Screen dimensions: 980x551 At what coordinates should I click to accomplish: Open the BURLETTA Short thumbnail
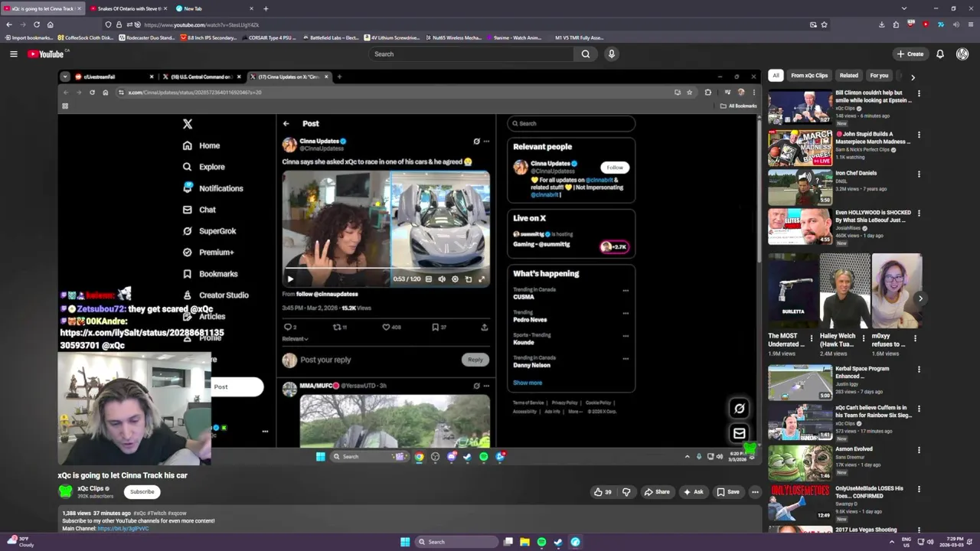click(792, 291)
